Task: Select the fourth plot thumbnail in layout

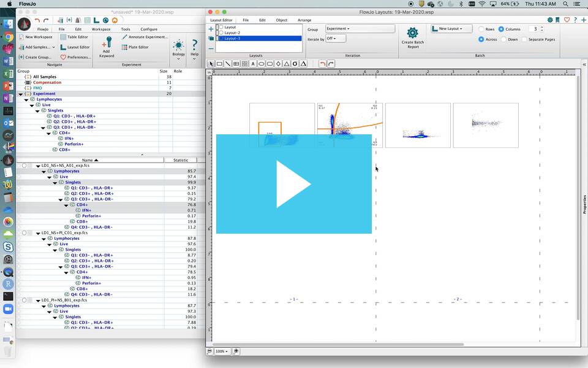Action: pyautogui.click(x=486, y=125)
